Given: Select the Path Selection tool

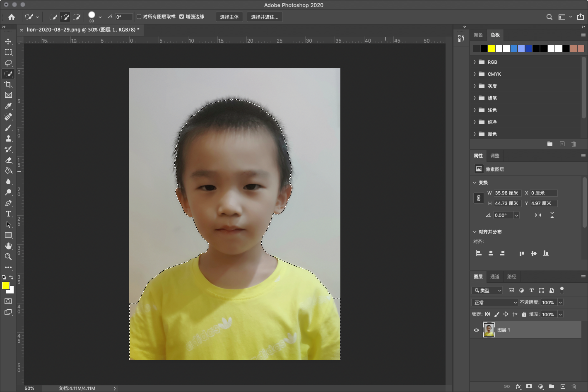Looking at the screenshot, I should [8, 224].
